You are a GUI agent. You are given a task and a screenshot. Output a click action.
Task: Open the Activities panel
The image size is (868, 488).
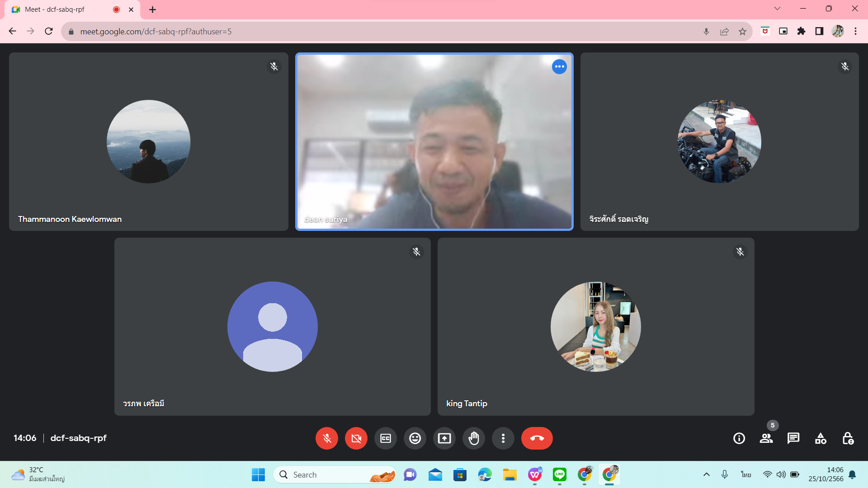coord(821,438)
